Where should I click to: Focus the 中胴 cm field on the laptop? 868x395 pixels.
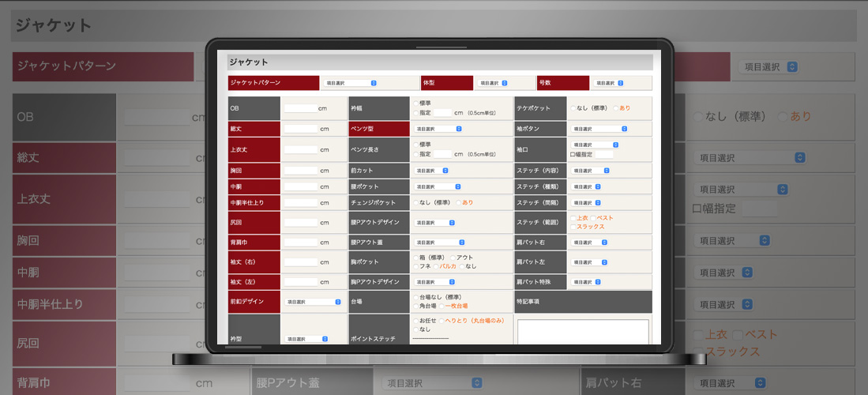(301, 186)
